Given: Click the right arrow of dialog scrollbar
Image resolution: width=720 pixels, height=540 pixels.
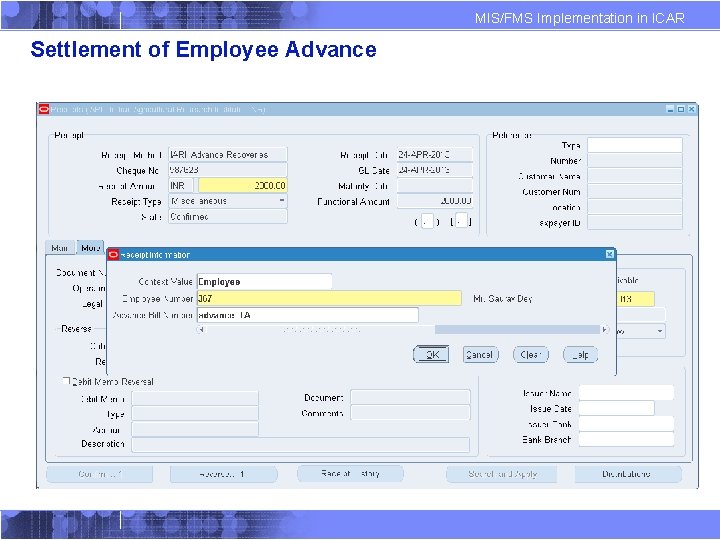Looking at the screenshot, I should [605, 329].
